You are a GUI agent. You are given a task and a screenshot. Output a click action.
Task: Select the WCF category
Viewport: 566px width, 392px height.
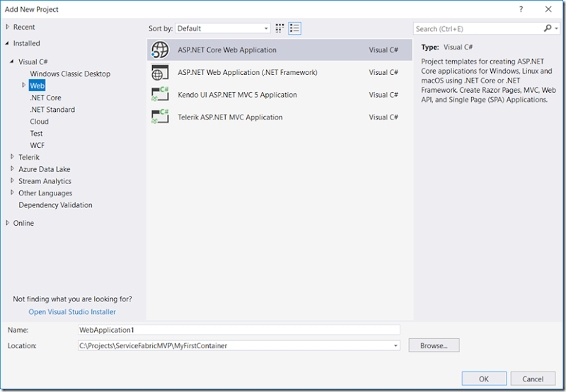[x=37, y=145]
